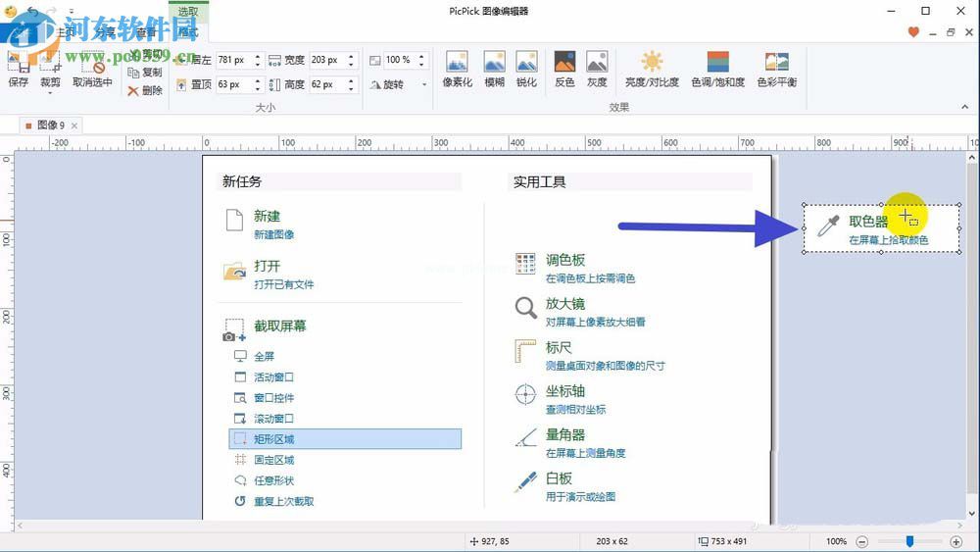Apply the 反色 invert colors effect

click(x=564, y=69)
